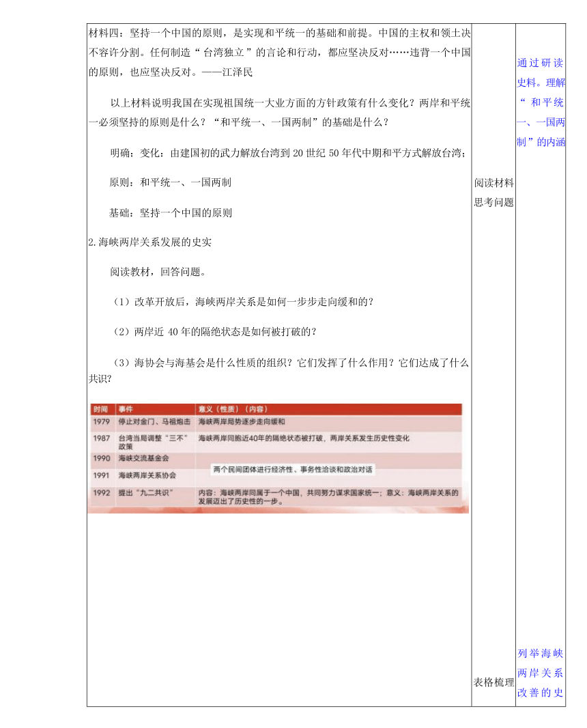This screenshot has height=728, width=587.
Task: Click the blue text "史料。理解"
Action: (541, 83)
